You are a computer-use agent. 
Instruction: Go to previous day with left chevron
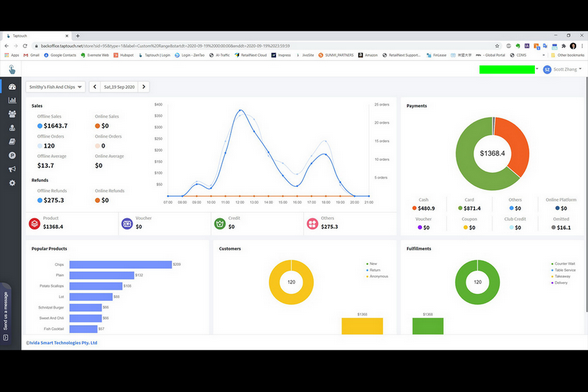click(x=95, y=87)
